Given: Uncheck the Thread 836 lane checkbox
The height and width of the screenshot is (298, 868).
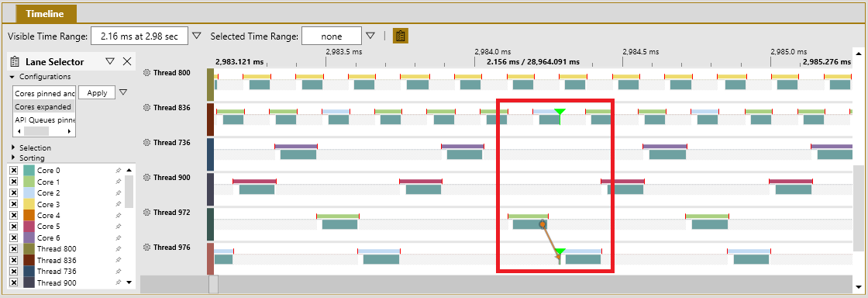Looking at the screenshot, I should click(x=15, y=260).
